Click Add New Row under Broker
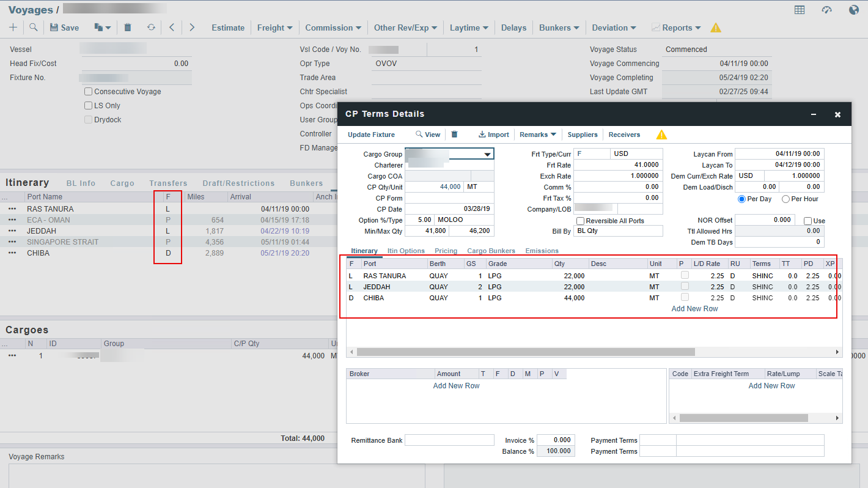Image resolution: width=868 pixels, height=488 pixels. pos(456,386)
